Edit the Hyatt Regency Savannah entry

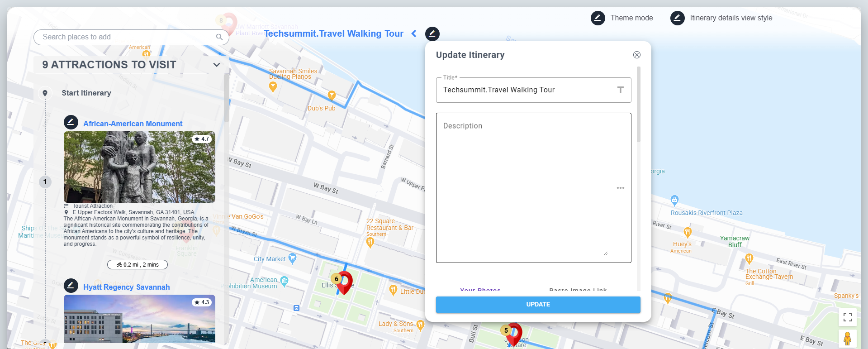click(x=71, y=286)
